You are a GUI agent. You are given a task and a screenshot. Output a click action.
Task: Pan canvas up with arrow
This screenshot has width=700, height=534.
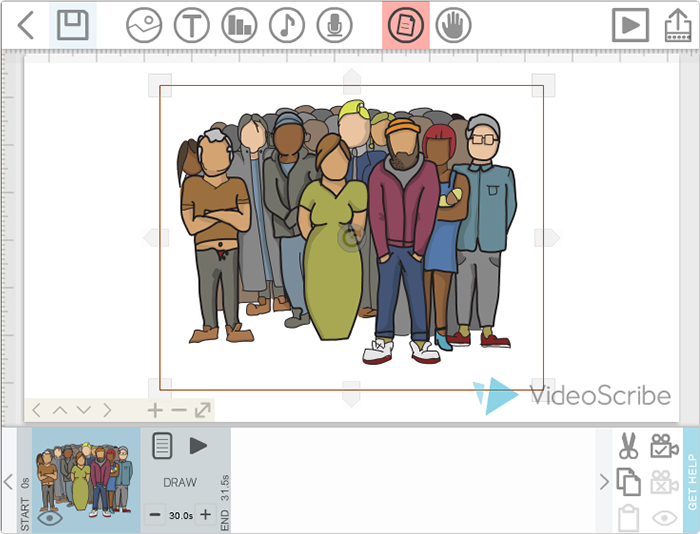60,410
